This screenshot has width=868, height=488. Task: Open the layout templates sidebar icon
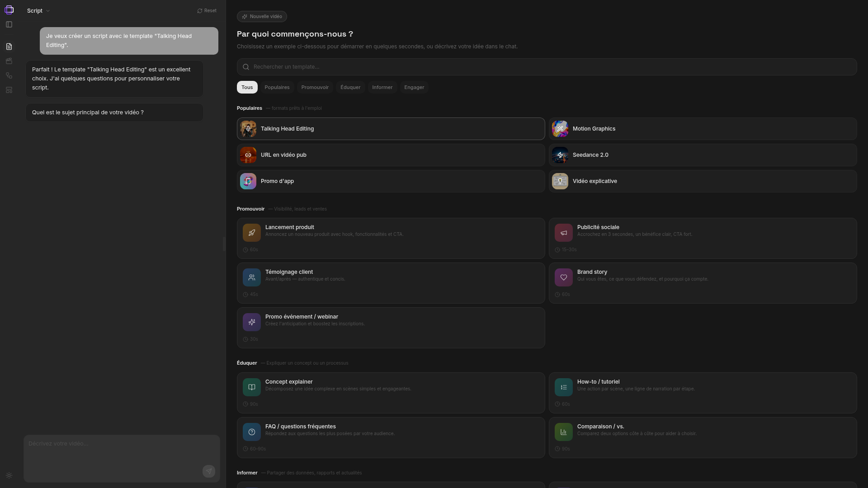[9, 90]
